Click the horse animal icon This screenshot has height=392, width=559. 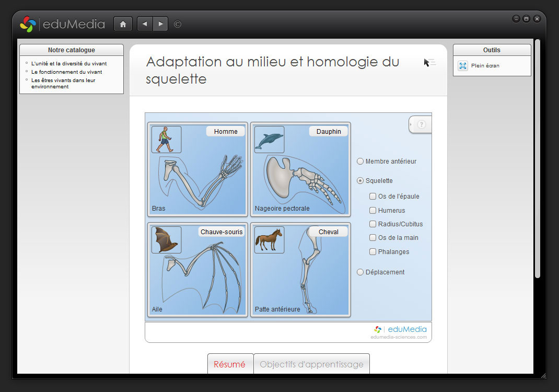point(269,240)
